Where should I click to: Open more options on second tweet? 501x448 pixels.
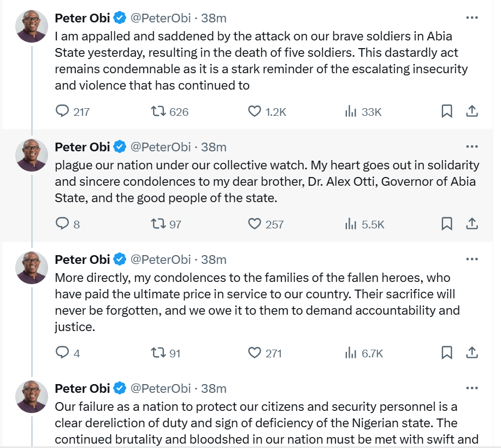[x=472, y=147]
